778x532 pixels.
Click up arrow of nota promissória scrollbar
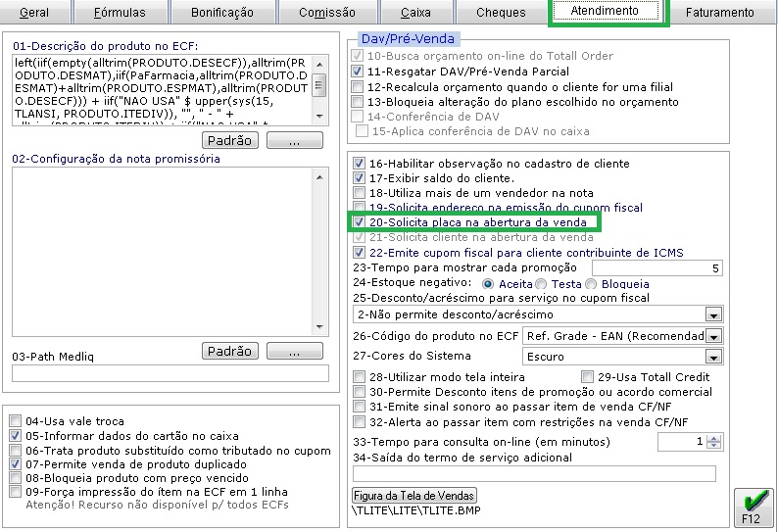pyautogui.click(x=320, y=176)
